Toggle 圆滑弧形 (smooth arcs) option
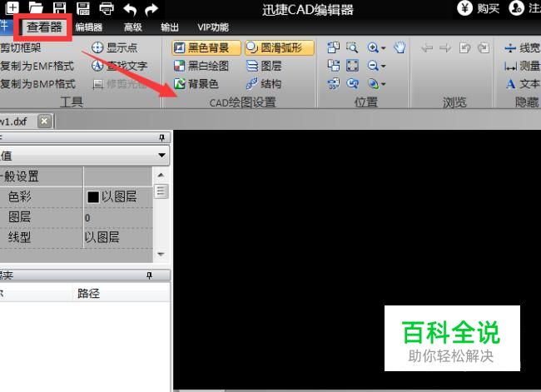The image size is (541, 392). pyautogui.click(x=280, y=47)
